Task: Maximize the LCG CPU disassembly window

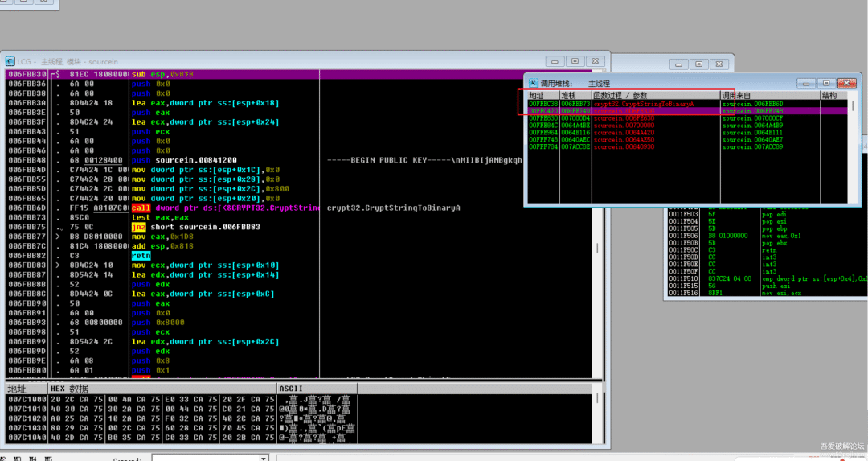Action: click(x=575, y=61)
